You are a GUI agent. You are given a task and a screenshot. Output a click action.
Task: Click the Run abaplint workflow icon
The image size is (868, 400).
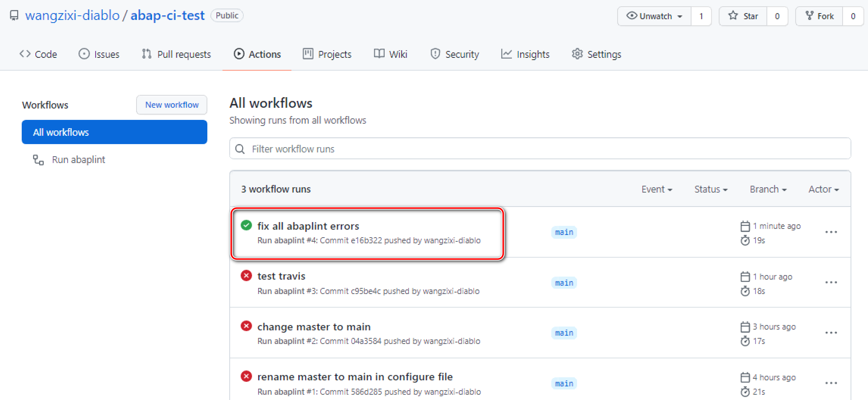coord(38,159)
